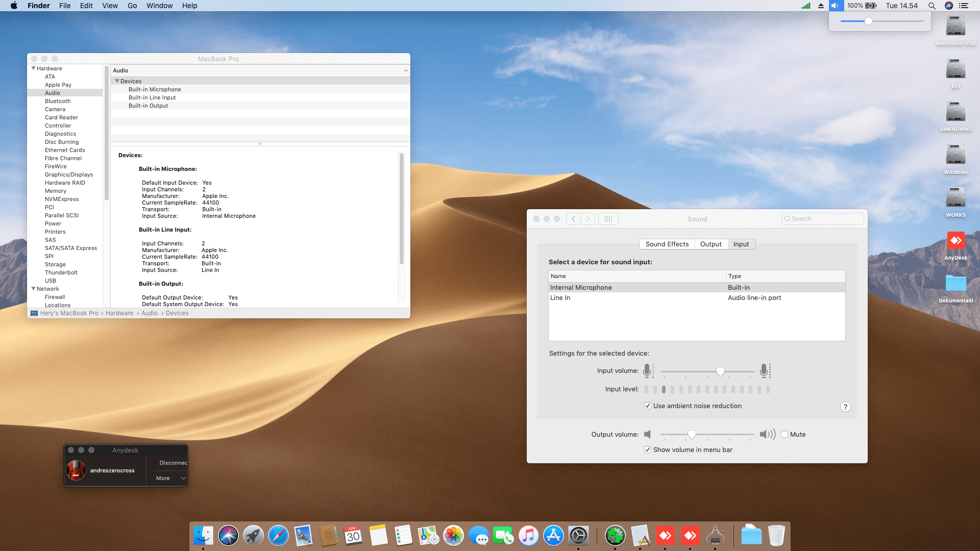Open the File menu
The height and width of the screenshot is (551, 980).
tap(65, 6)
